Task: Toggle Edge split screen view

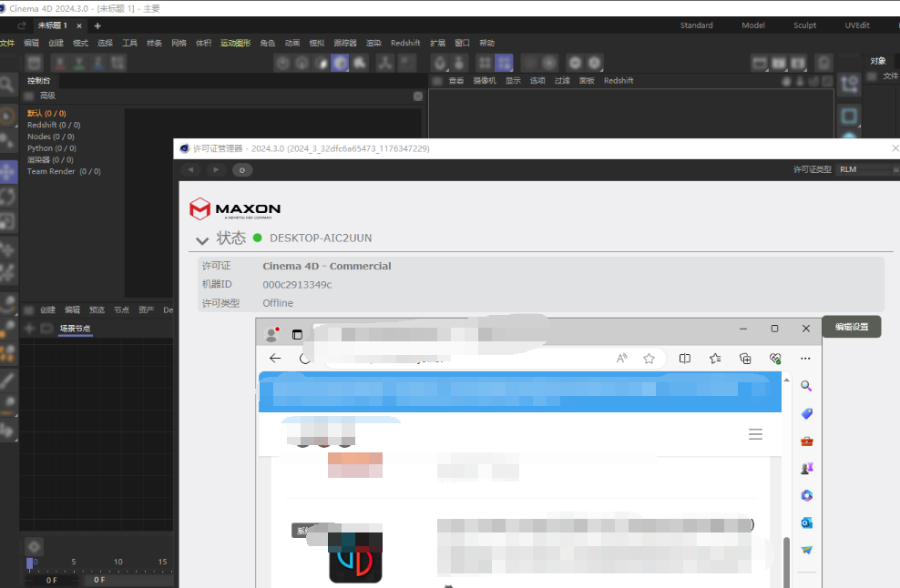Action: click(685, 359)
